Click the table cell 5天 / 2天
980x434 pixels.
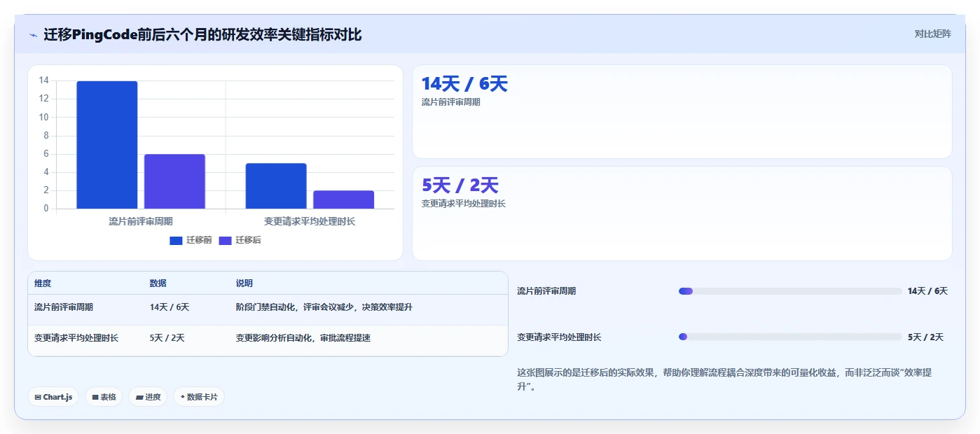[167, 338]
